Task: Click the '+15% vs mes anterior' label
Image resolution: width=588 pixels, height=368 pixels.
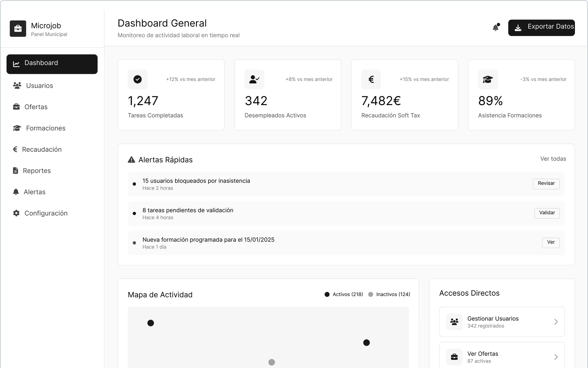Action: click(424, 79)
